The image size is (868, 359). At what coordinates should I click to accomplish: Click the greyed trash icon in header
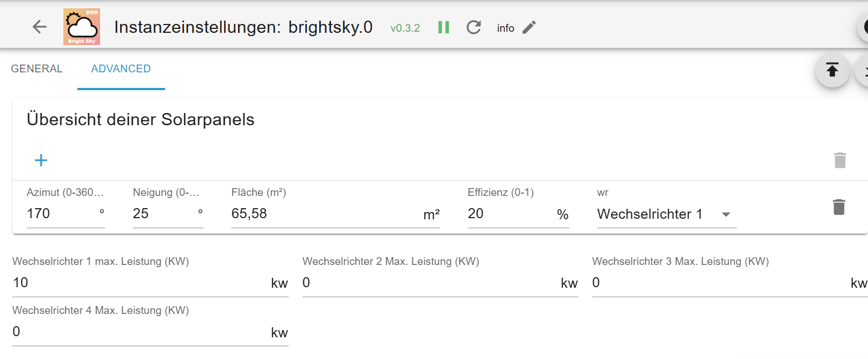coord(840,160)
